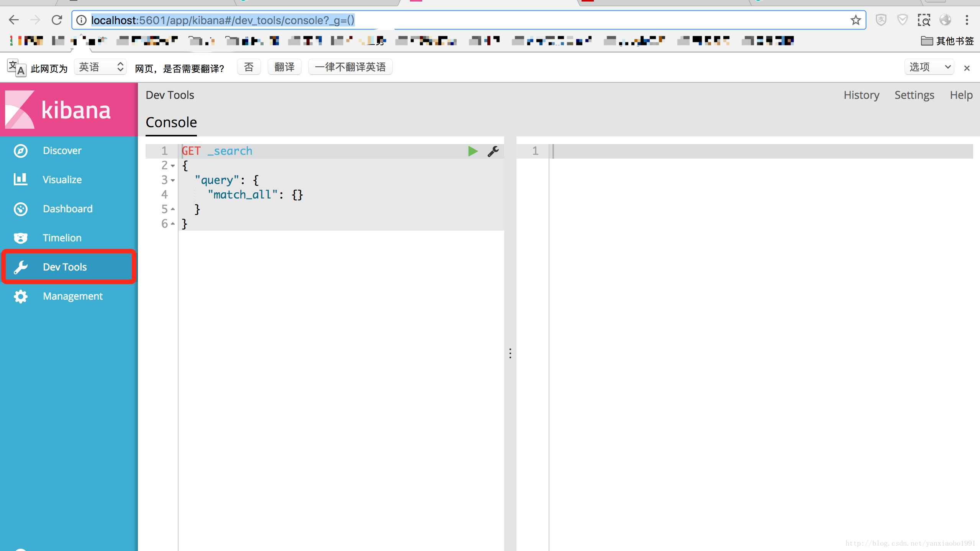Click the GET method keyword
This screenshot has width=980, height=551.
pos(191,151)
